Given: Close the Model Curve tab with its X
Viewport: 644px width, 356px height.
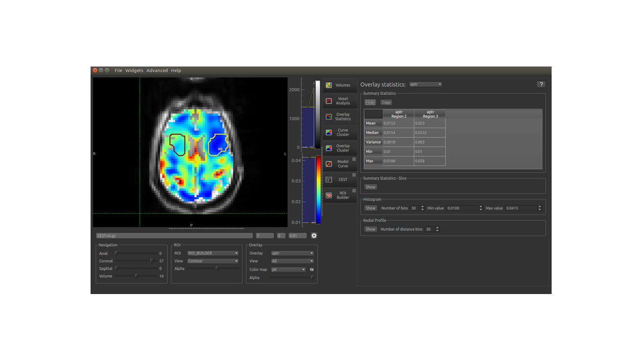Looking at the screenshot, I should coord(354,159).
